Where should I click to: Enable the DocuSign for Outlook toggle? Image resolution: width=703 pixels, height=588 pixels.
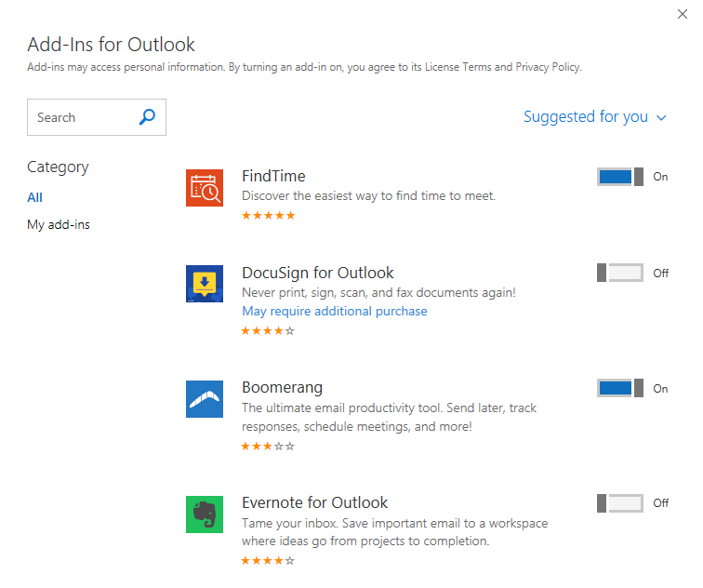point(620,273)
